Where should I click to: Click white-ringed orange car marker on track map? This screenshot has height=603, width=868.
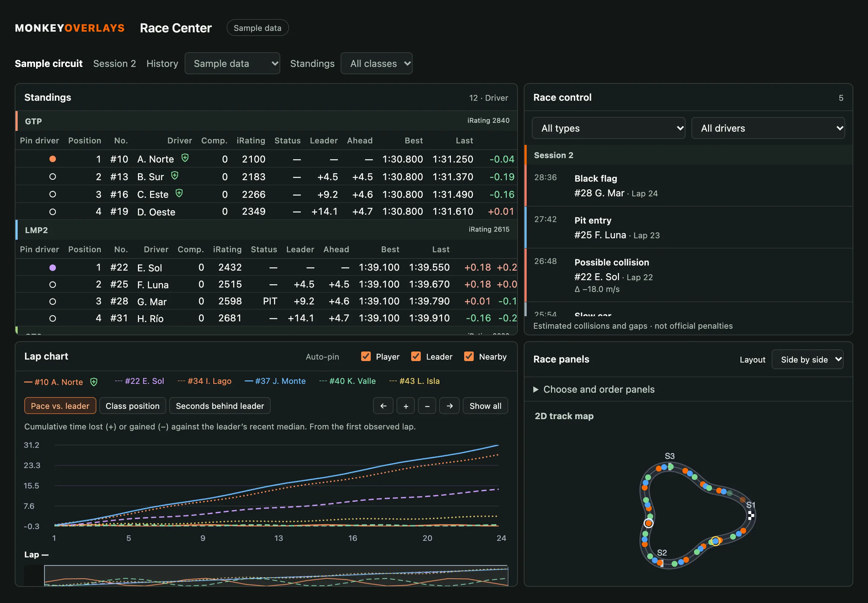(x=648, y=523)
